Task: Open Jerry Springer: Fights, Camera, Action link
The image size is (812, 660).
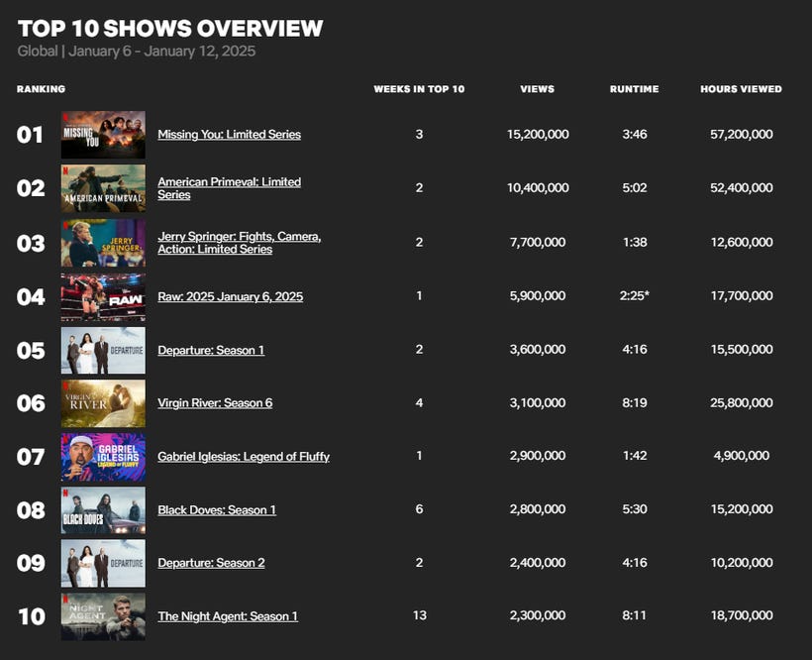Action: click(240, 243)
